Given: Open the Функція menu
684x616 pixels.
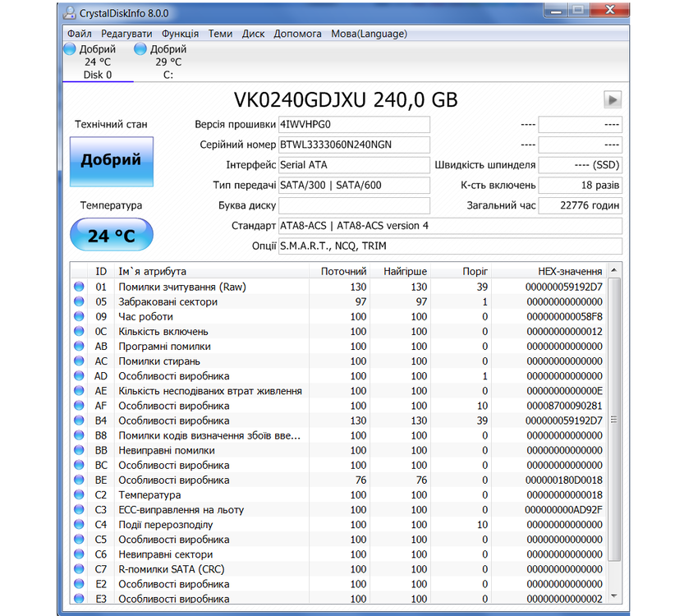Looking at the screenshot, I should point(180,34).
